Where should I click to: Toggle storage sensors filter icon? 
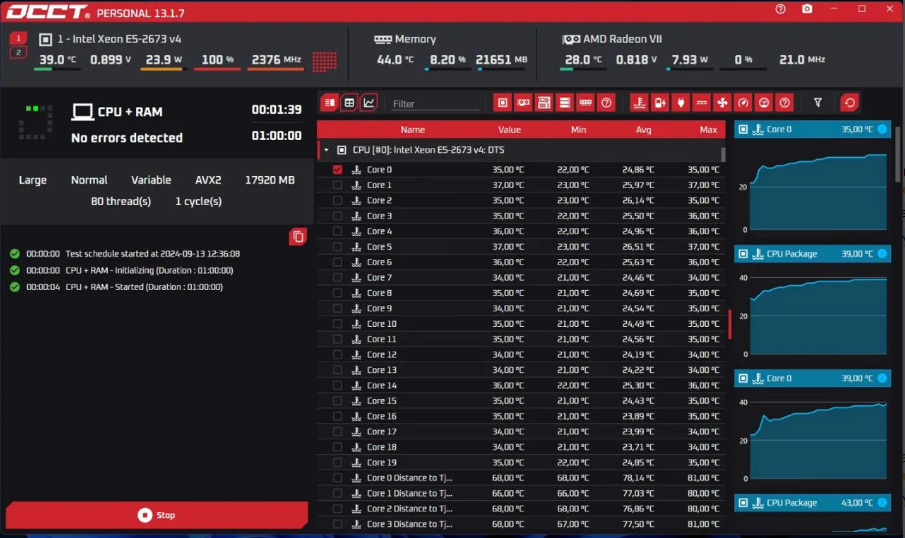pos(565,103)
